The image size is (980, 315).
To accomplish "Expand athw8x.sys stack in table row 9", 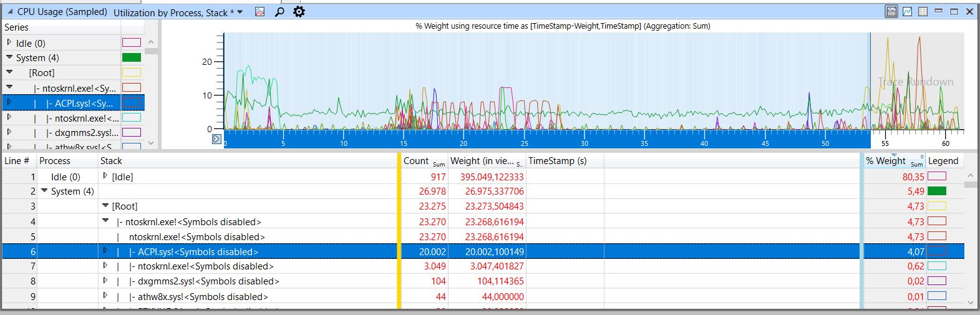I will (105, 296).
